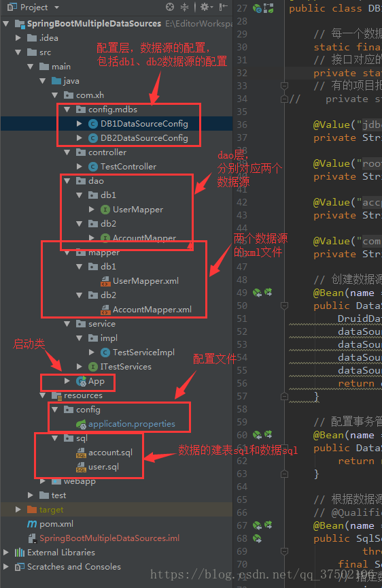Toggle code fold marker on line 63
This screenshot has height=588, width=382.
click(x=284, y=474)
